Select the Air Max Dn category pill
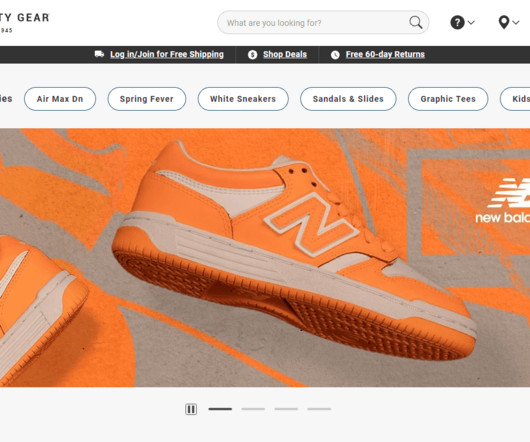The height and width of the screenshot is (442, 530). tap(60, 99)
